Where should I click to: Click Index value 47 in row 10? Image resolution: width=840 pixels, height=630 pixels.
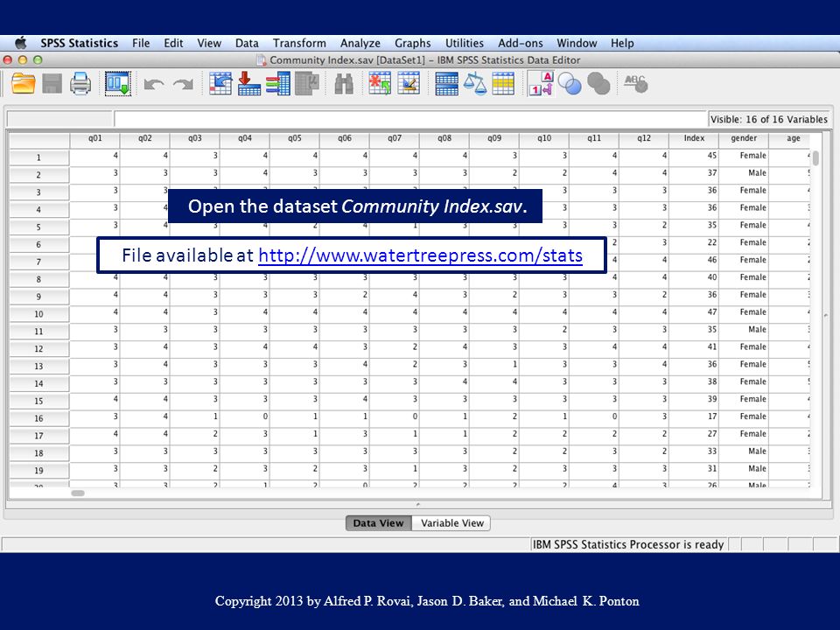coord(694,312)
